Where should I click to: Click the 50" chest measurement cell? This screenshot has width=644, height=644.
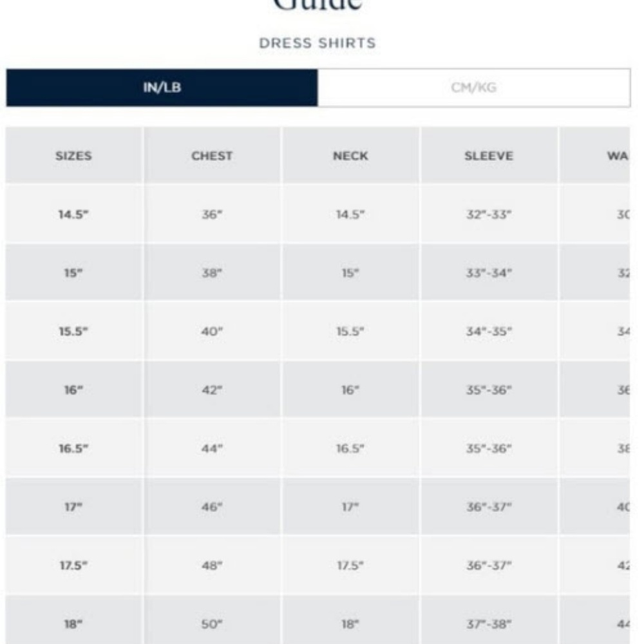coord(212,623)
